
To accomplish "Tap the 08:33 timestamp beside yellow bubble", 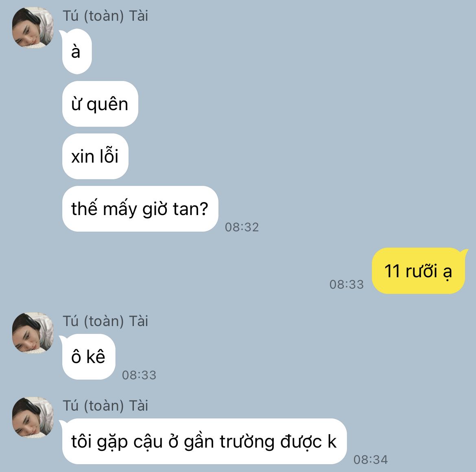I will coord(347,284).
